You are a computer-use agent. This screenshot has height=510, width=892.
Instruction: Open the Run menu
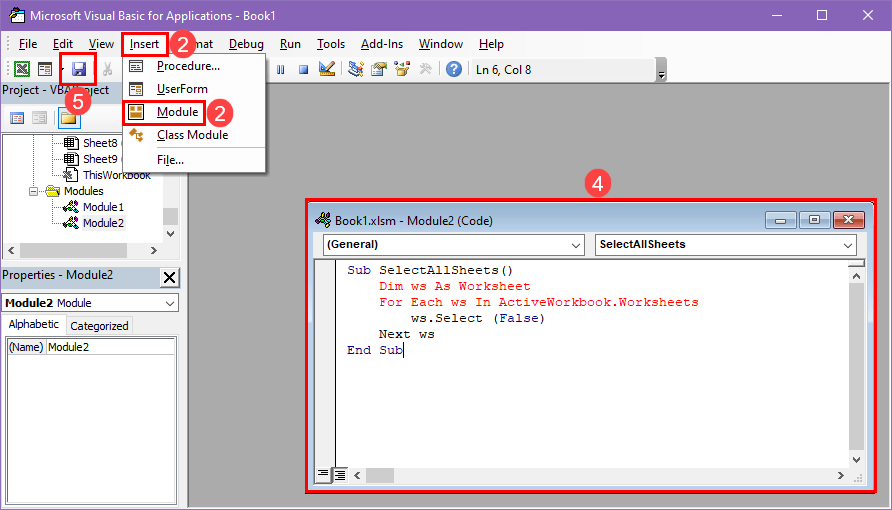tap(290, 44)
